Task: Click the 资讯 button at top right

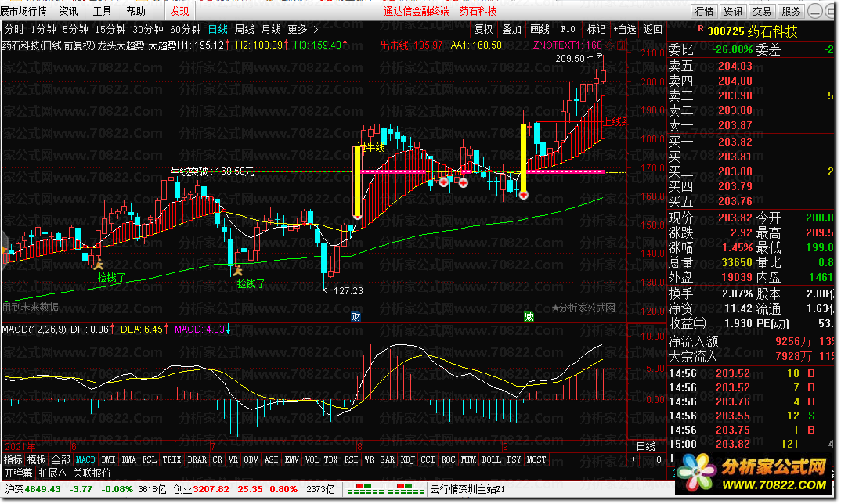Action: click(x=733, y=11)
